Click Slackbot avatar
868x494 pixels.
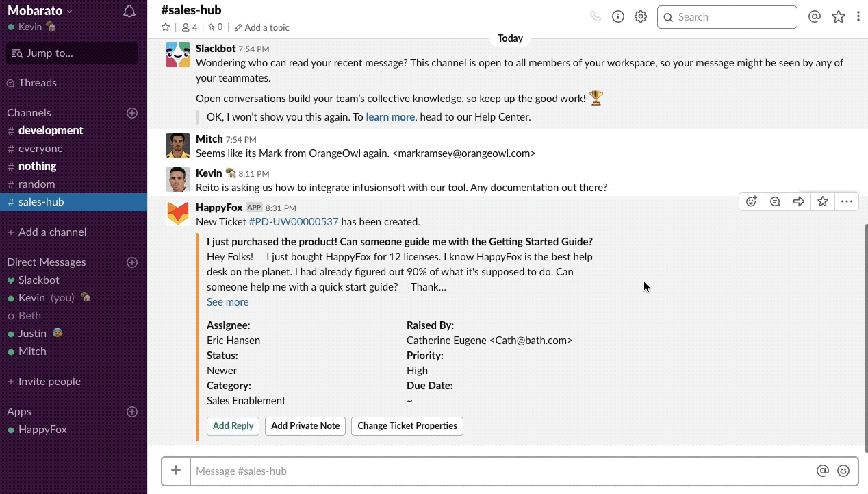(178, 55)
